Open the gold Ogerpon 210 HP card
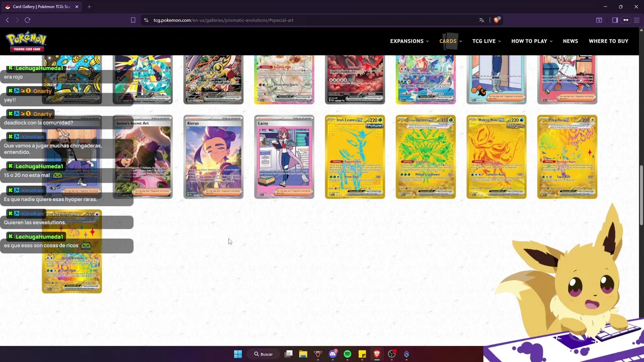 [426, 157]
